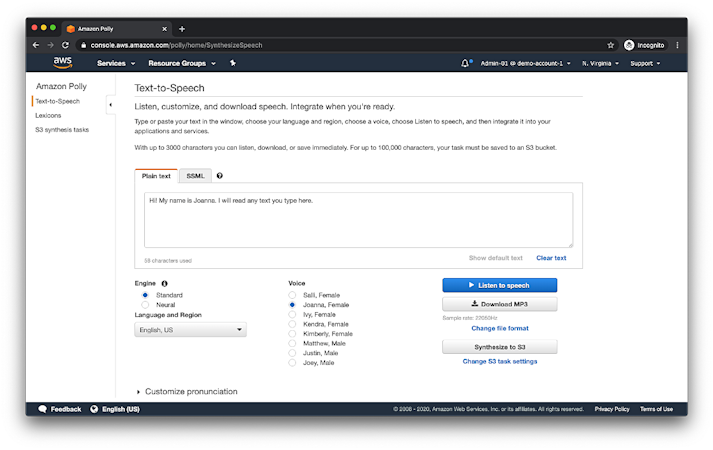Image resolution: width=713 pixels, height=450 pixels.
Task: Click the Synthesize to S3 button
Action: coord(500,347)
